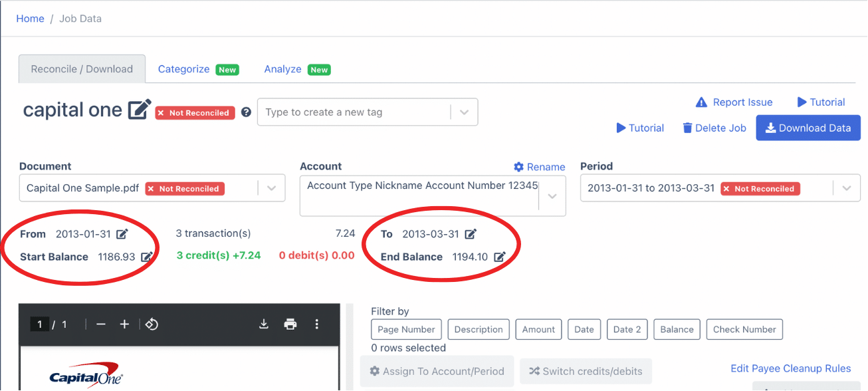868x391 pixels.
Task: Click the 3 transaction(s) text
Action: (213, 233)
